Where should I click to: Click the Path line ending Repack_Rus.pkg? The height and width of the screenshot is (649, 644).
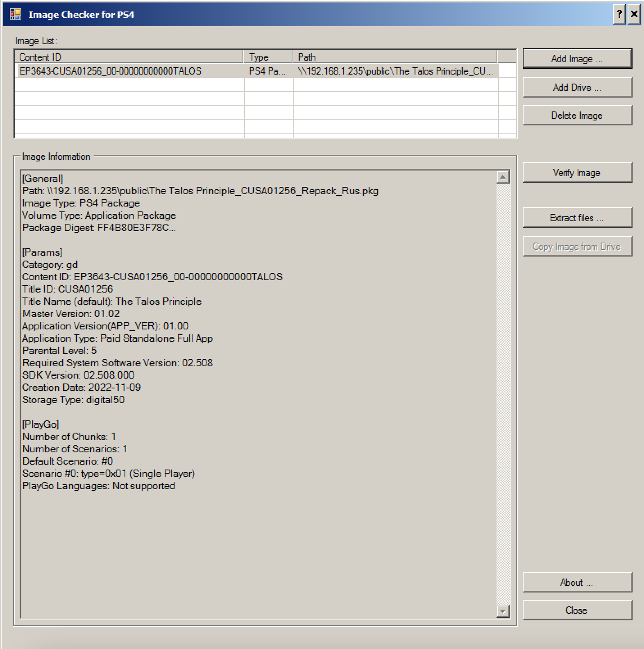pyautogui.click(x=200, y=191)
